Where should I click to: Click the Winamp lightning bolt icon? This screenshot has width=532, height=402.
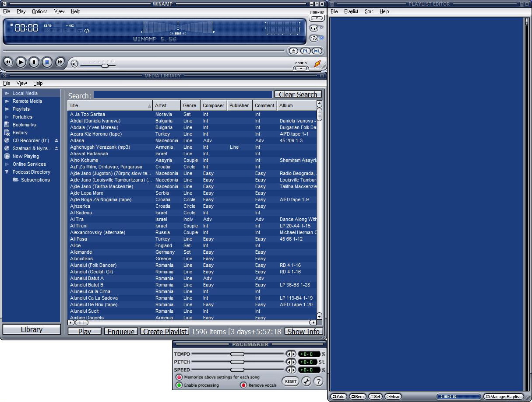(318, 64)
